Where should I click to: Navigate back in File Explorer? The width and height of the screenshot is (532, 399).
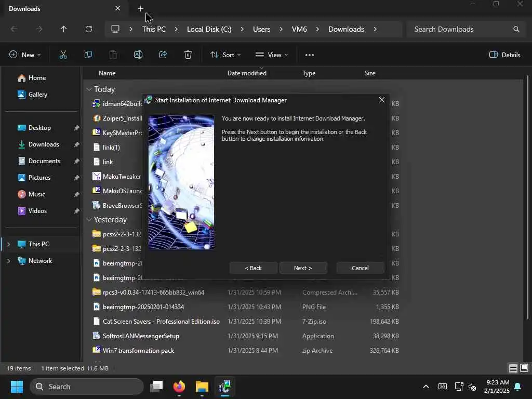[14, 29]
